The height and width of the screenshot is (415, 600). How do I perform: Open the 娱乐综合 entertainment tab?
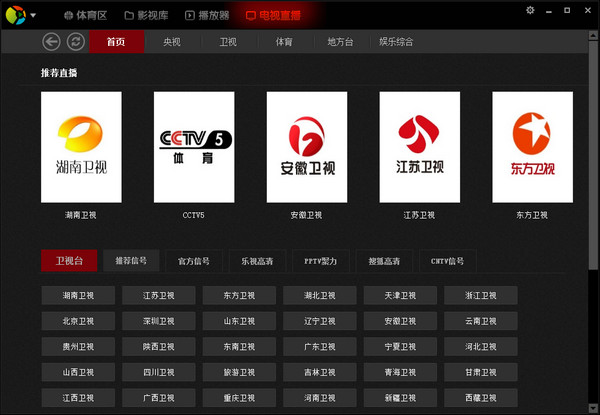tap(396, 42)
